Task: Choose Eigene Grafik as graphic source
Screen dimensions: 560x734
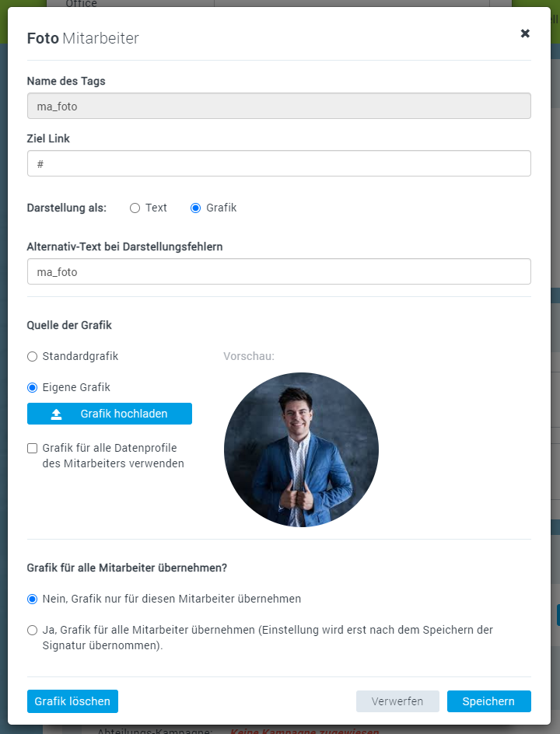Action: [32, 387]
